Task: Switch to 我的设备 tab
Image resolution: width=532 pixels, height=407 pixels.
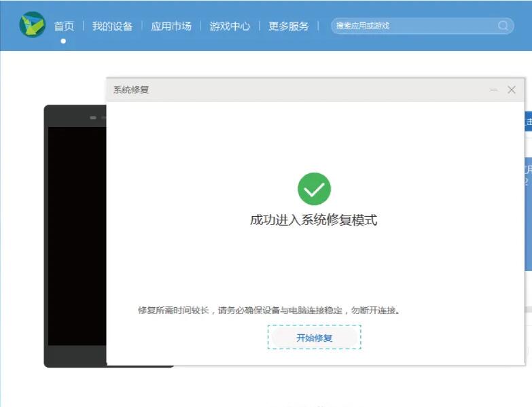Action: [x=112, y=26]
